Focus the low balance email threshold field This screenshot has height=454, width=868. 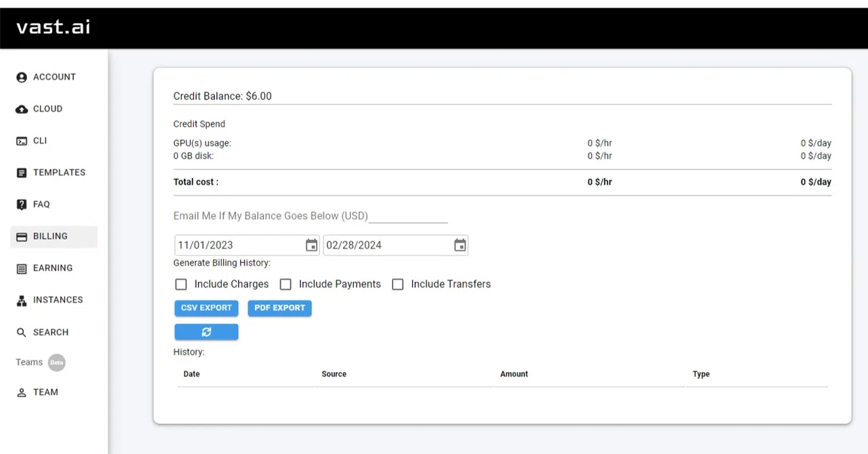pos(408,216)
